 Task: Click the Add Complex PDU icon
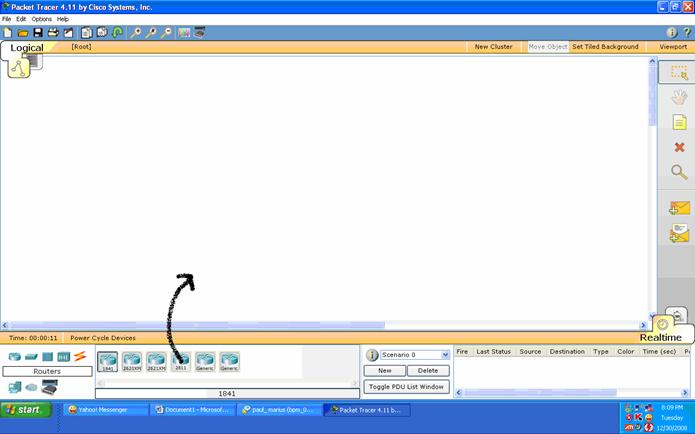pyautogui.click(x=679, y=234)
